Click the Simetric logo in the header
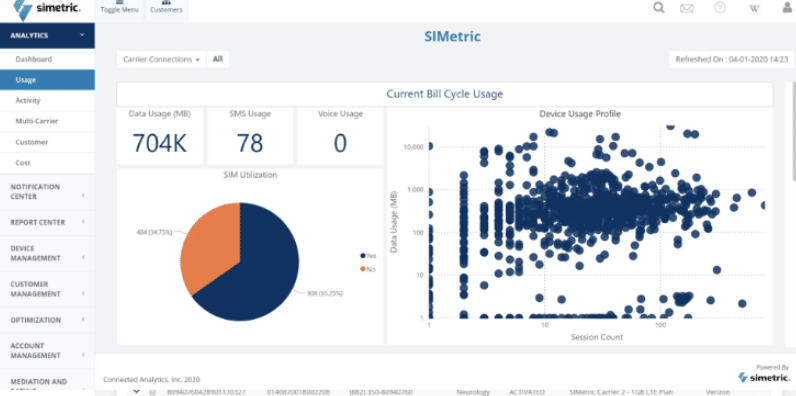The width and height of the screenshot is (796, 396). click(x=47, y=10)
